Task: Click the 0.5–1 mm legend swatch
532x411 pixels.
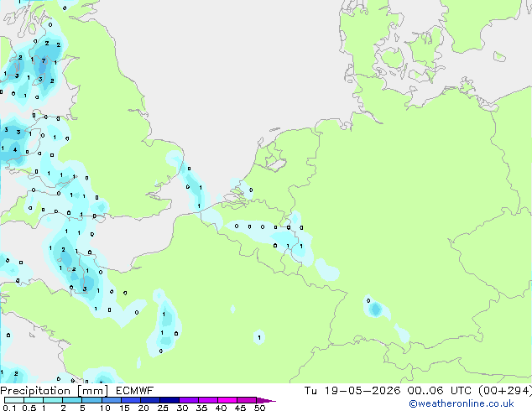Action: click(x=34, y=400)
